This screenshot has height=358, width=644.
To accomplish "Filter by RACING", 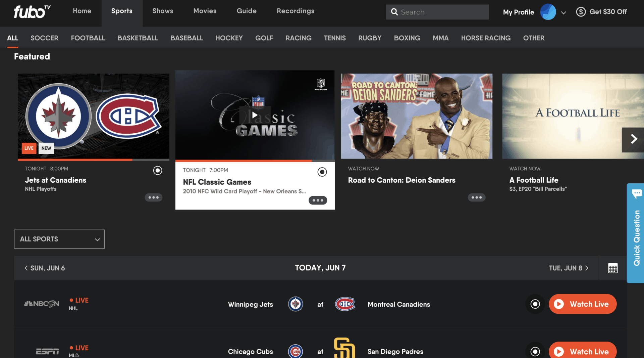I will (x=299, y=38).
